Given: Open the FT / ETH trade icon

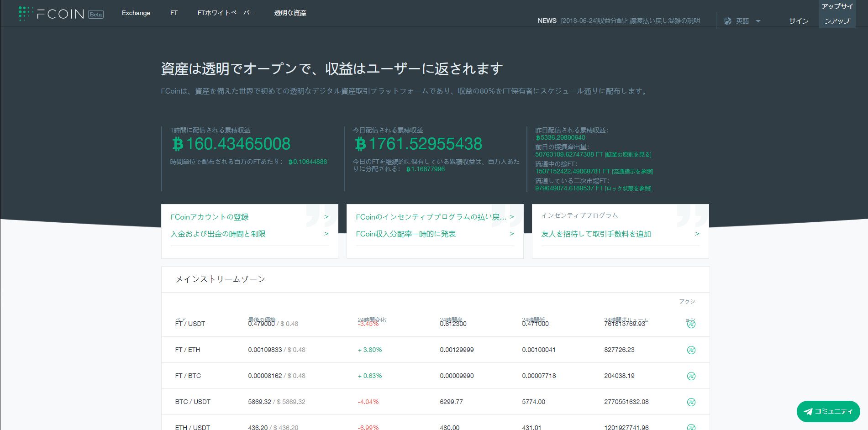Looking at the screenshot, I should click(691, 350).
